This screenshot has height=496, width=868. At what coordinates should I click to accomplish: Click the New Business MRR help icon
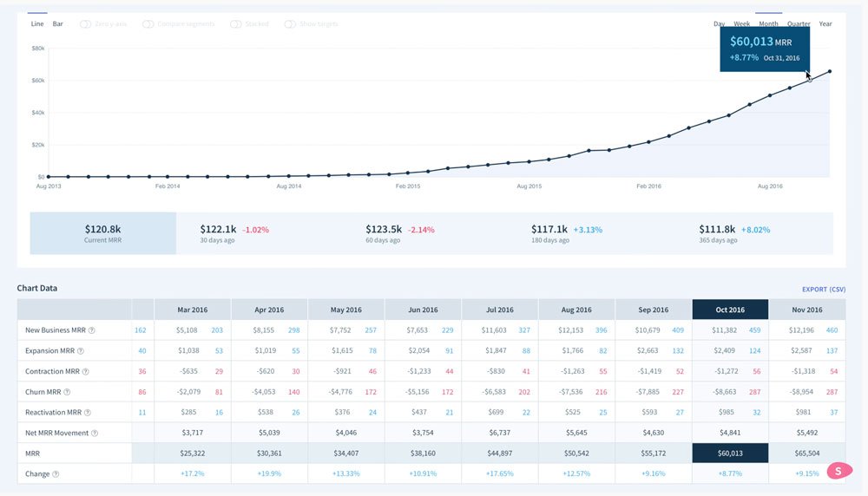[x=92, y=330]
